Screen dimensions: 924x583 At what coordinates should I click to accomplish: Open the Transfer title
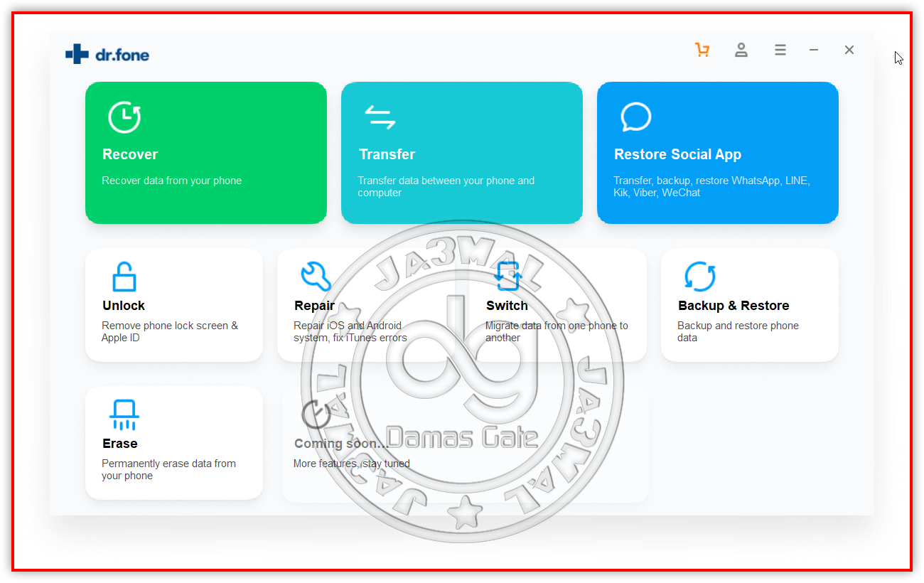click(x=387, y=154)
